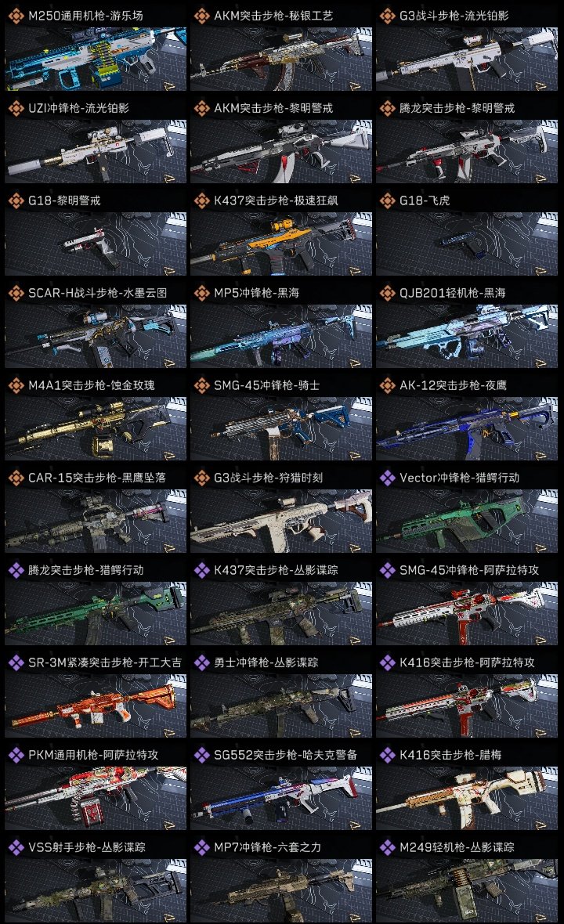Click the orange rarity icon beside SCAR-H战斗步枪-水墨云图
The height and width of the screenshot is (924, 564).
pos(16,293)
